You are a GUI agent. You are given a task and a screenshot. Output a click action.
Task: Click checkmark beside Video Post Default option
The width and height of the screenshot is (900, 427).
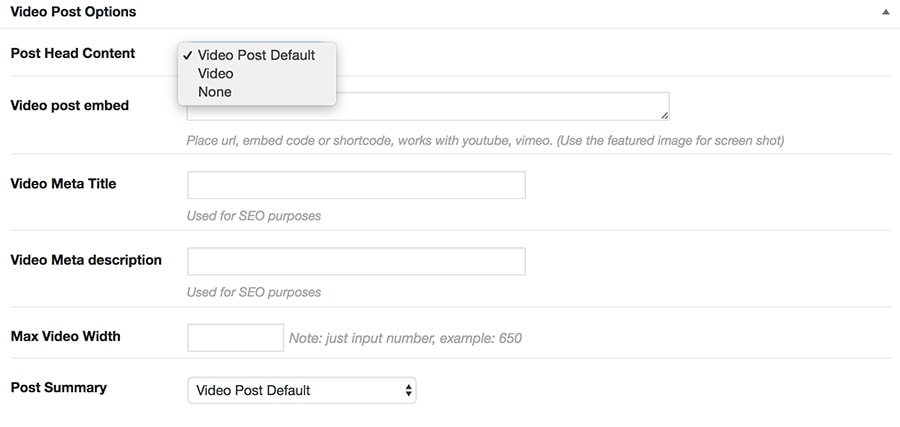click(188, 55)
